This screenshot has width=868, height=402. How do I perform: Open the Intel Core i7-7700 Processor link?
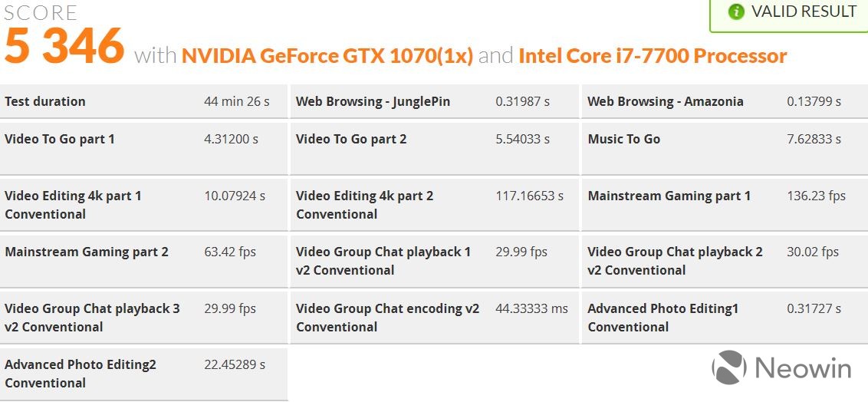[x=653, y=56]
